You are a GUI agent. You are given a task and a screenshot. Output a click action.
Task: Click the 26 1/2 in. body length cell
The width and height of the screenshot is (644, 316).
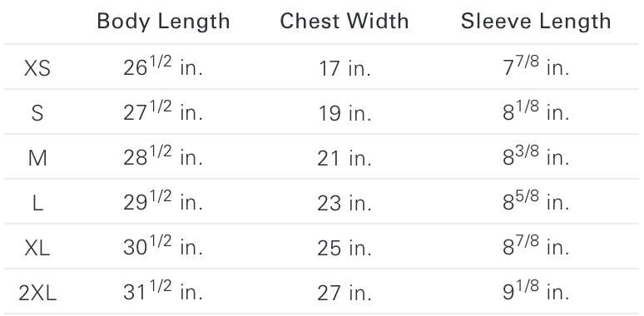tap(163, 66)
